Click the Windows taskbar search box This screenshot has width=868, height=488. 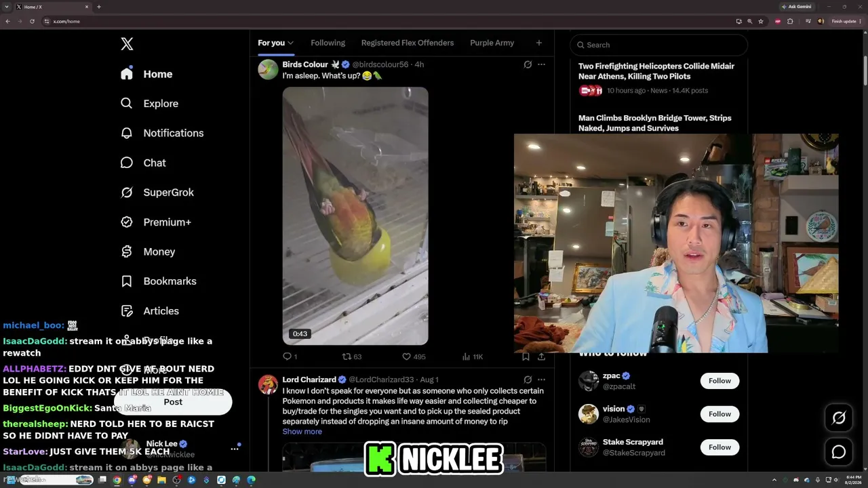tap(56, 480)
